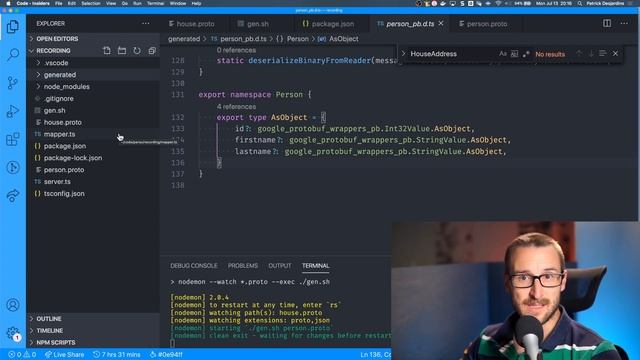Image resolution: width=640 pixels, height=360 pixels.
Task: Go to previous find match arrow
Action: coord(579,53)
